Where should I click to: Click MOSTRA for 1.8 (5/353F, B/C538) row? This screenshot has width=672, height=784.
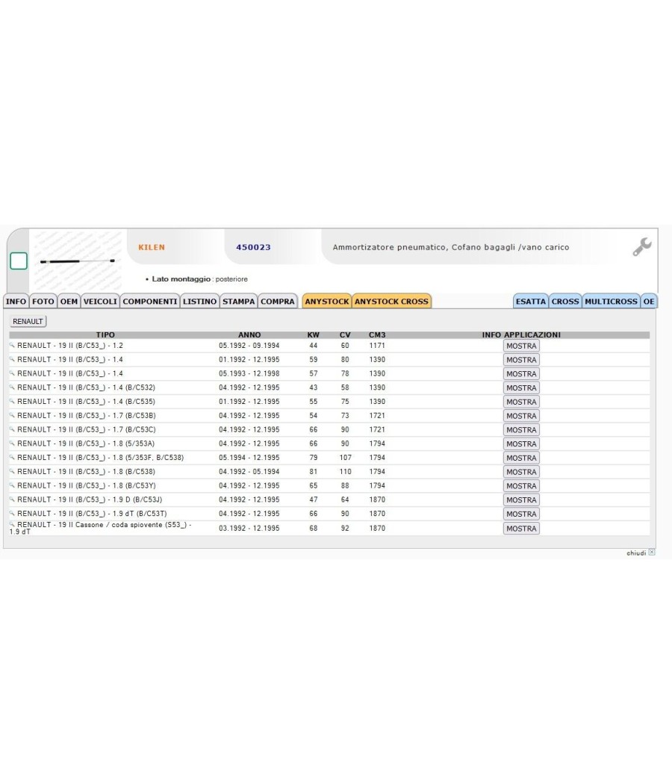(521, 458)
